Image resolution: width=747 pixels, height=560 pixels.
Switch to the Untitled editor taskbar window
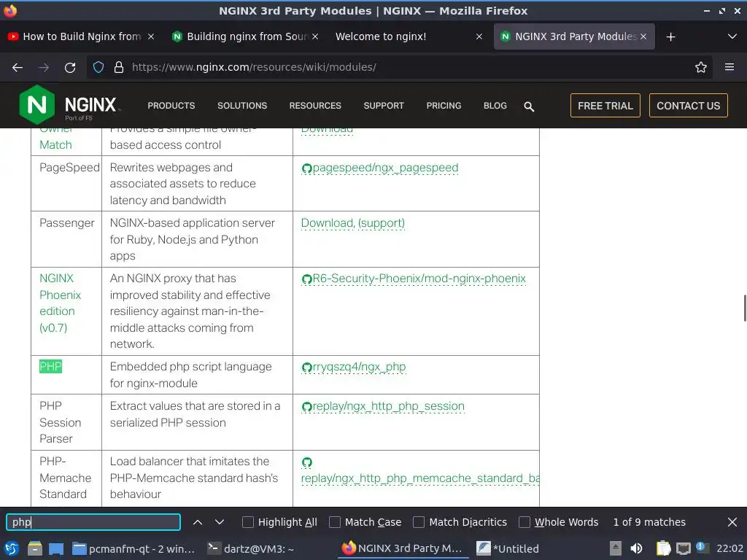click(x=508, y=548)
